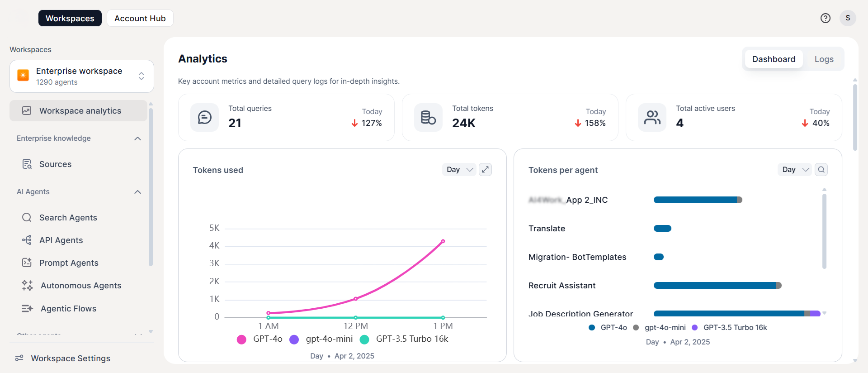The width and height of the screenshot is (868, 373).
Task: Switch to the Logs tab
Action: pos(824,59)
